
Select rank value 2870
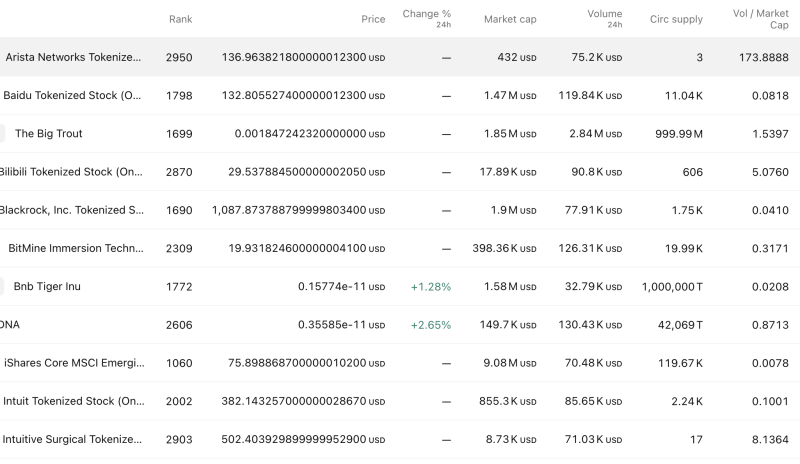179,172
